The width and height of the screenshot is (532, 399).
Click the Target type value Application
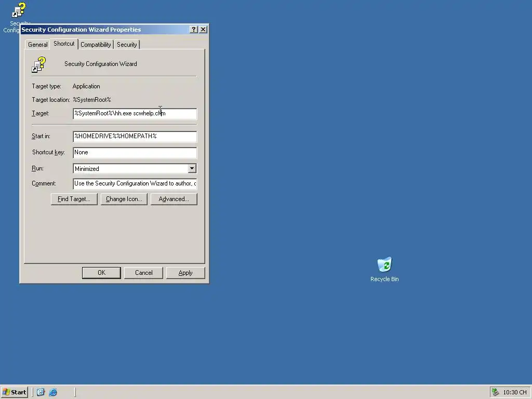[86, 86]
